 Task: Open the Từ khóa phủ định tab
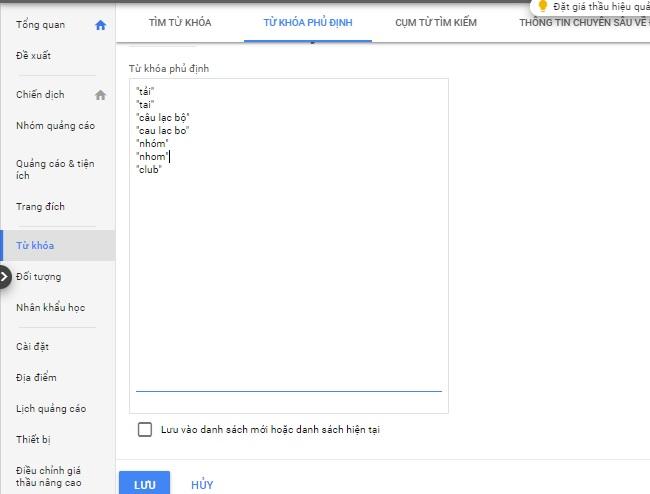point(307,22)
